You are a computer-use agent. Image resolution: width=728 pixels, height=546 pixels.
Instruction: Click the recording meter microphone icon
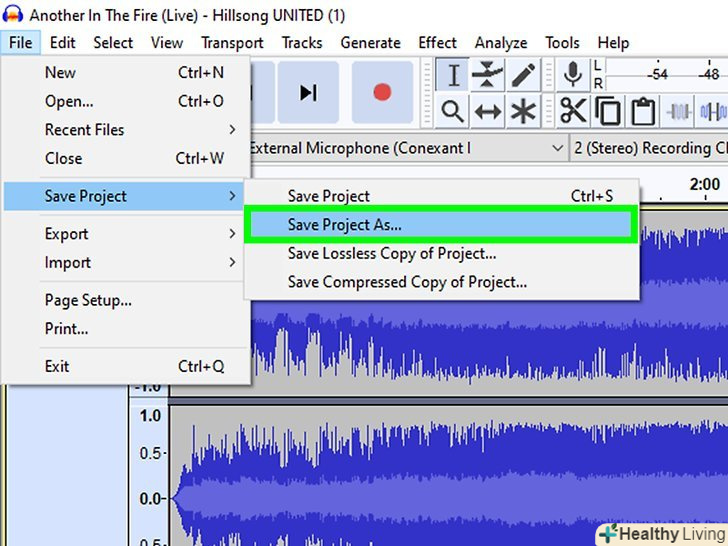[x=574, y=75]
